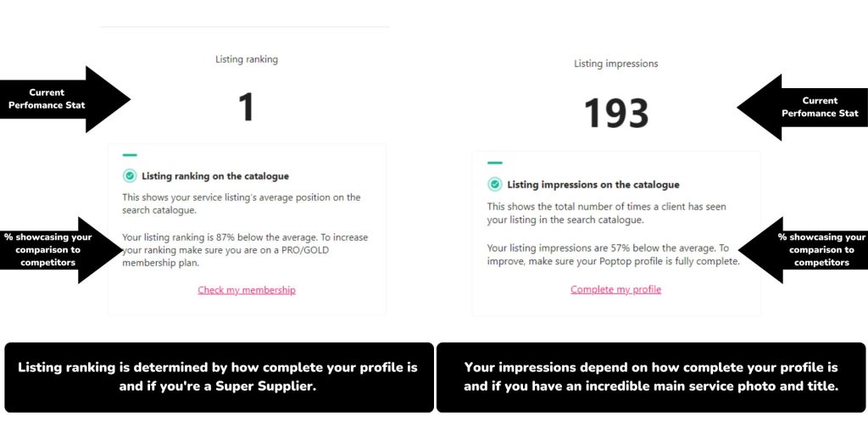Click the green check icon beside Listing ranking
The width and height of the screenshot is (868, 434).
coord(129,176)
